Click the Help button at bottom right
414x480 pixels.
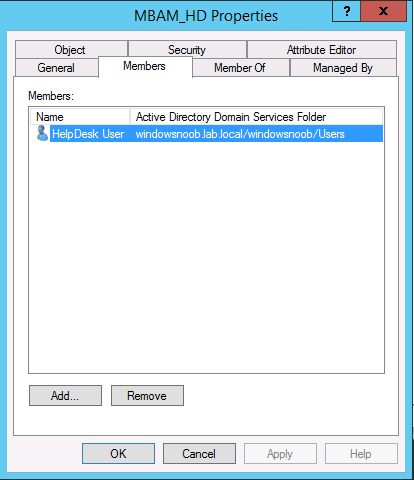tap(361, 454)
